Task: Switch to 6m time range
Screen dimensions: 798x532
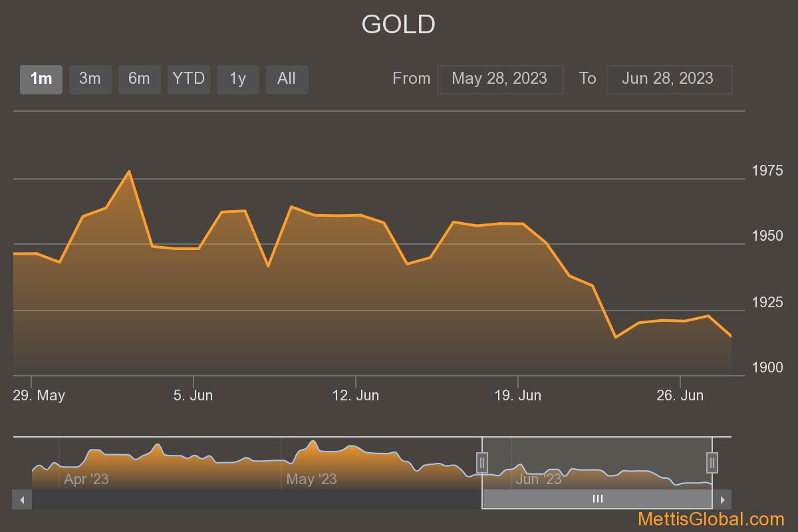Action: (139, 79)
